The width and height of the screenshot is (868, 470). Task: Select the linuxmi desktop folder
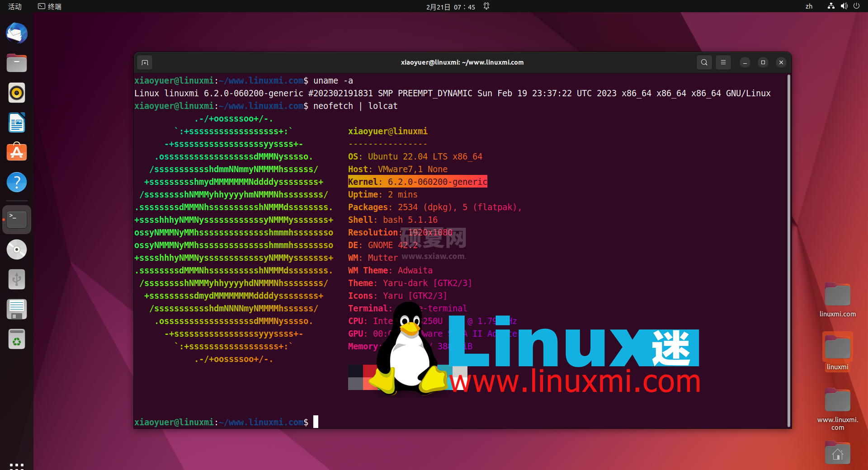tap(837, 352)
